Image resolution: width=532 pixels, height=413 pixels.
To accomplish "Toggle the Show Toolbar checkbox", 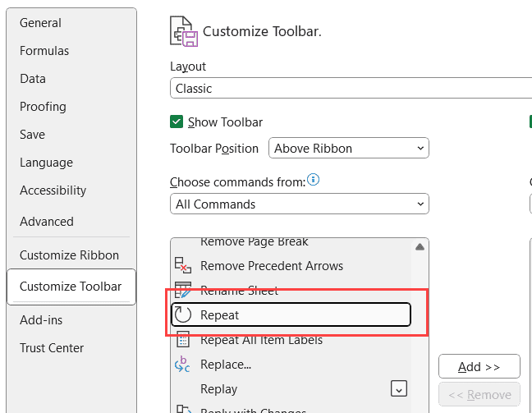I will pyautogui.click(x=177, y=122).
